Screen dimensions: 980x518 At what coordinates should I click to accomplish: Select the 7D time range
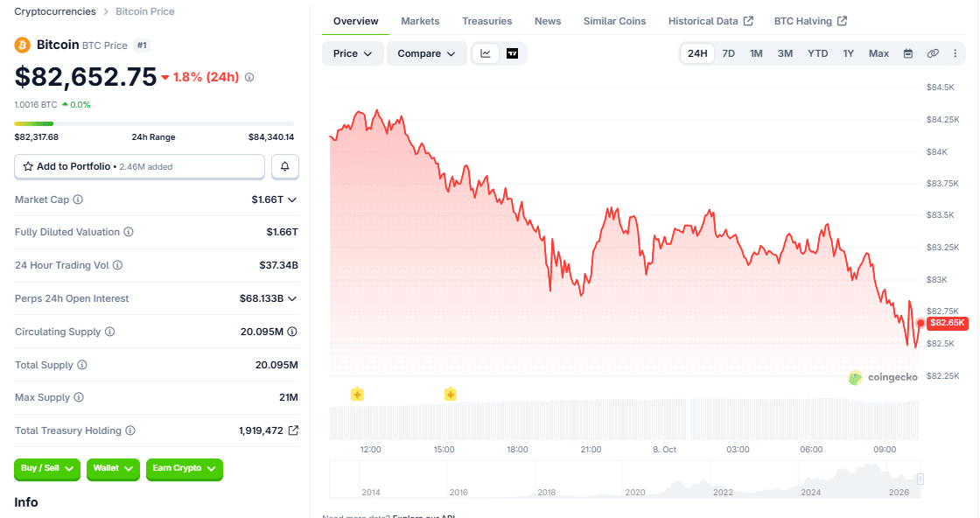(x=729, y=53)
